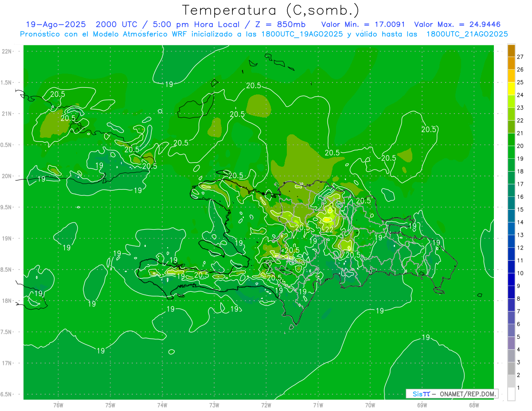Click the '2000 UTC' time label
532x411 pixels.
tap(117, 25)
